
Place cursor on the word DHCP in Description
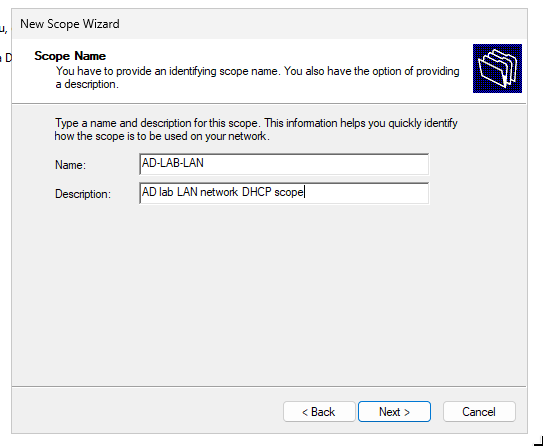(x=256, y=192)
